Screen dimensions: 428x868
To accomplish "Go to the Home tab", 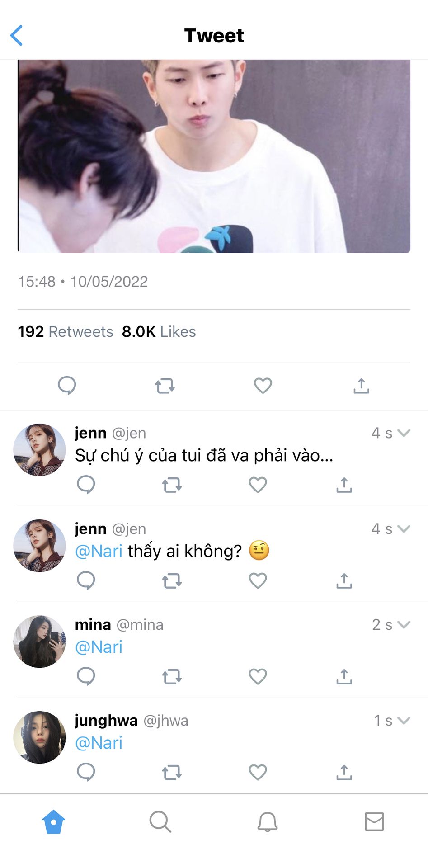I will tap(53, 821).
